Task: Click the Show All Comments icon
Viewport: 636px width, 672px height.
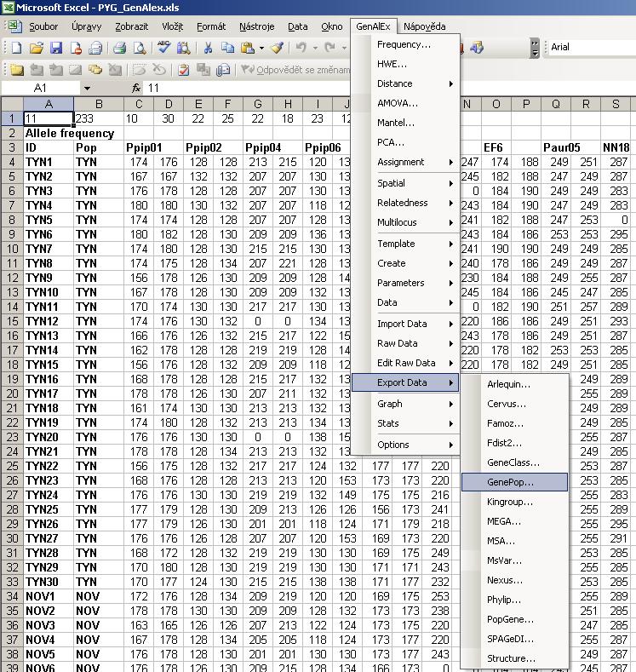Action: tap(95, 70)
